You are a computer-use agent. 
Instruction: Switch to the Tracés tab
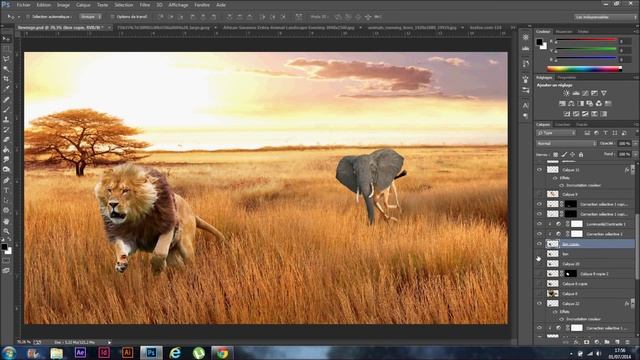point(582,124)
